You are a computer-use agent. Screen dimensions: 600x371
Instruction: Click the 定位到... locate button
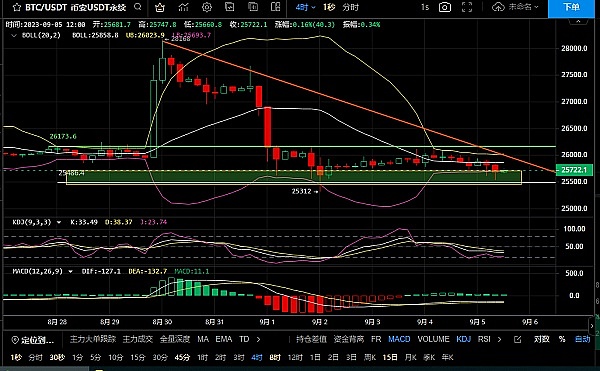[33, 340]
